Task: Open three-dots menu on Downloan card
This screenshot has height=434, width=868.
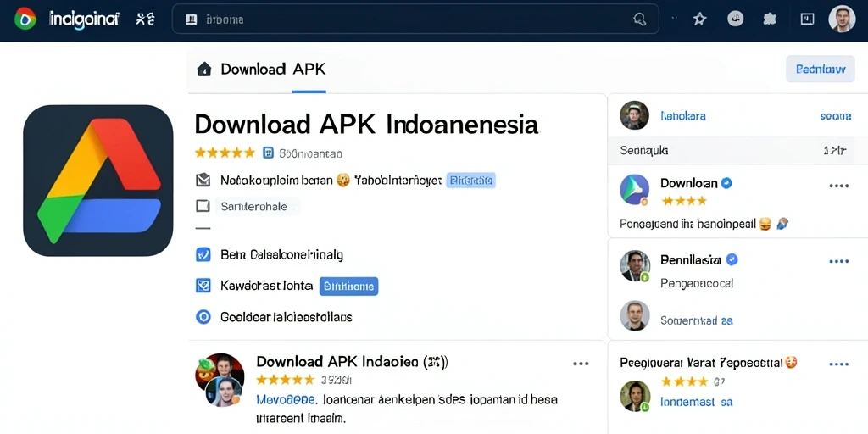Action: [838, 186]
